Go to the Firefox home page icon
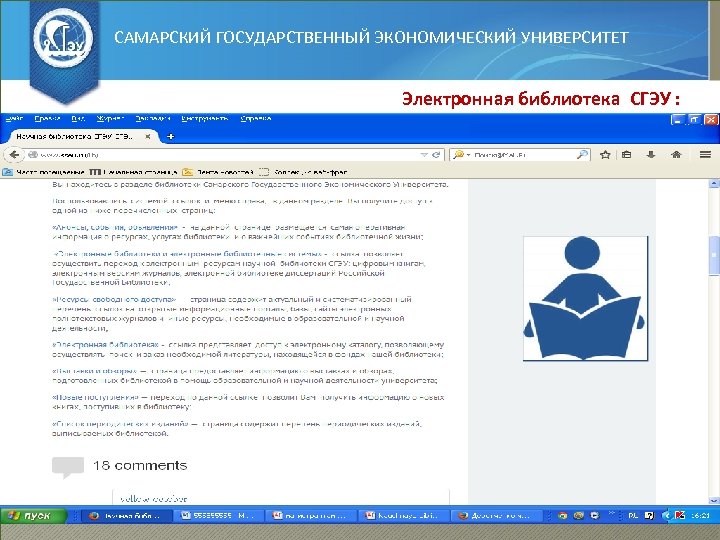 tap(676, 155)
